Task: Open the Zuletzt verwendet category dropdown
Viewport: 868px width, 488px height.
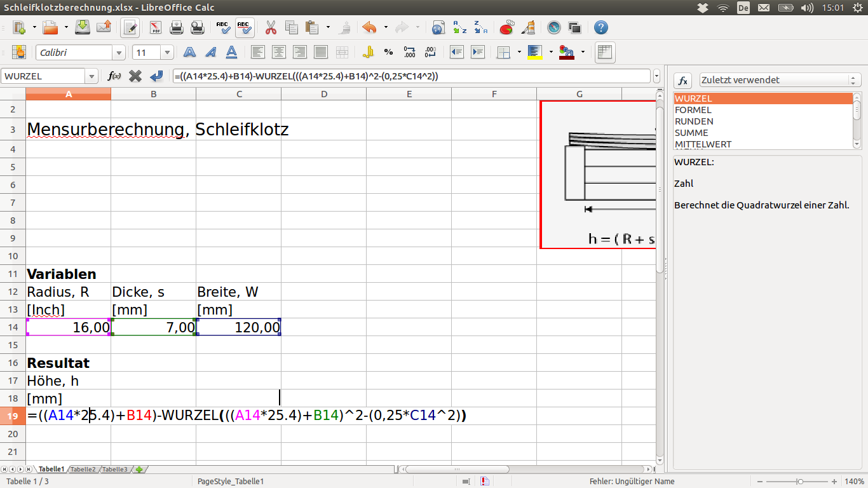Action: click(x=780, y=80)
